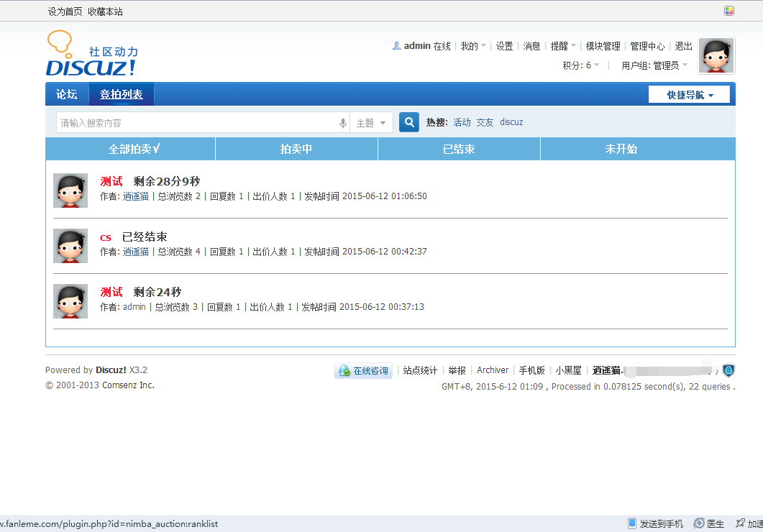Expand the 提醒 notifications dropdown
This screenshot has height=532, width=763.
click(562, 46)
